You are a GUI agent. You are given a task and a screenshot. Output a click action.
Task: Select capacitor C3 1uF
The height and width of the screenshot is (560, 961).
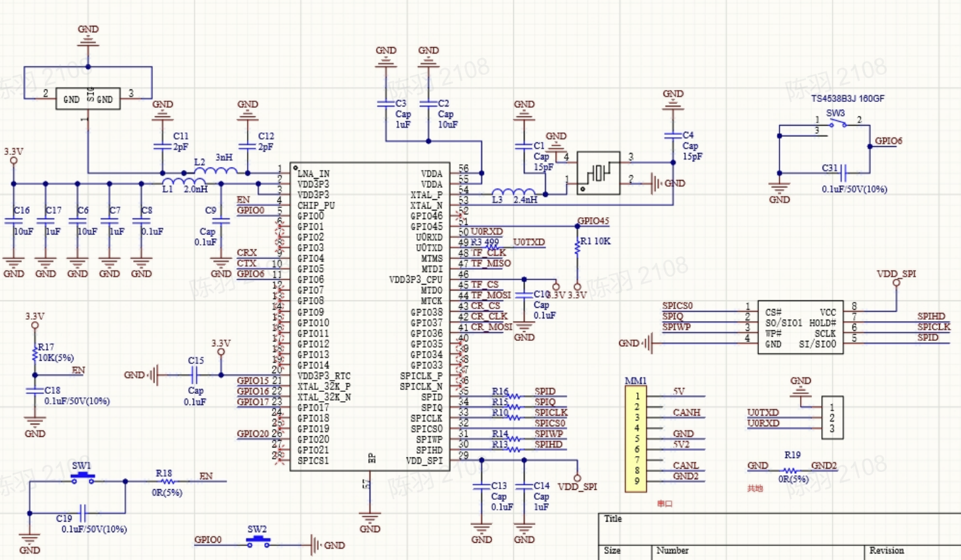point(385,104)
